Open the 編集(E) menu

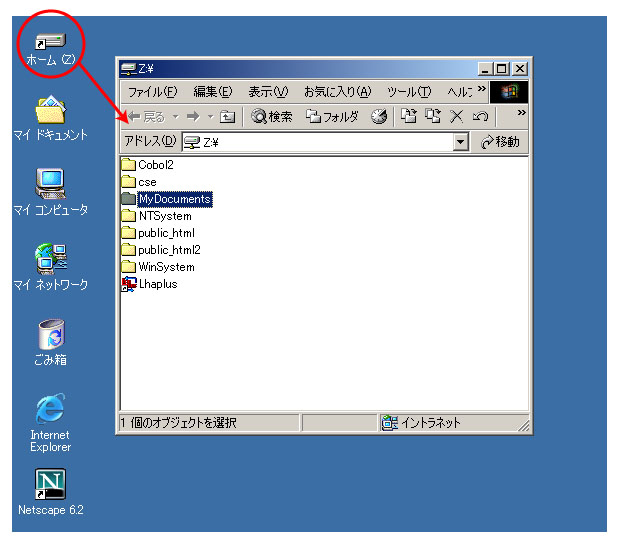click(213, 92)
